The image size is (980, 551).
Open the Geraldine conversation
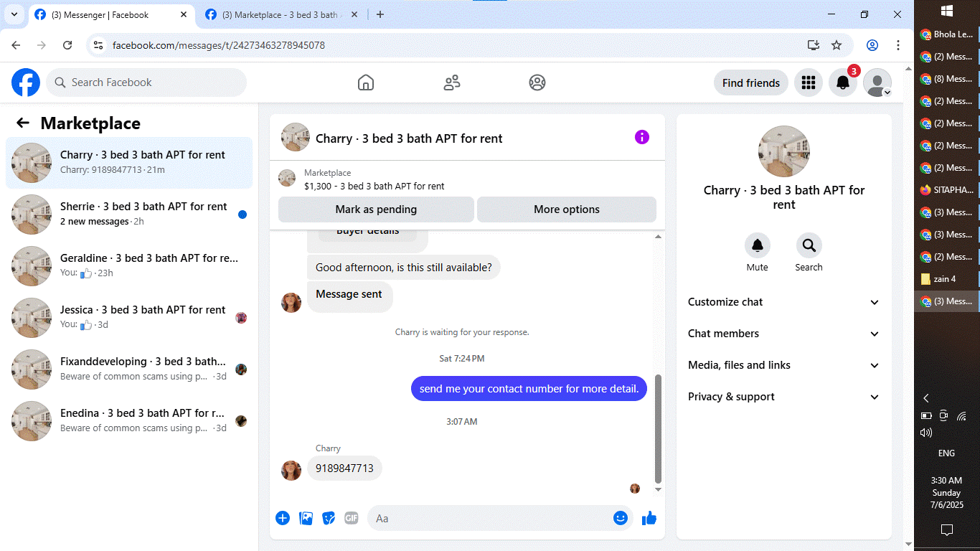pos(129,266)
